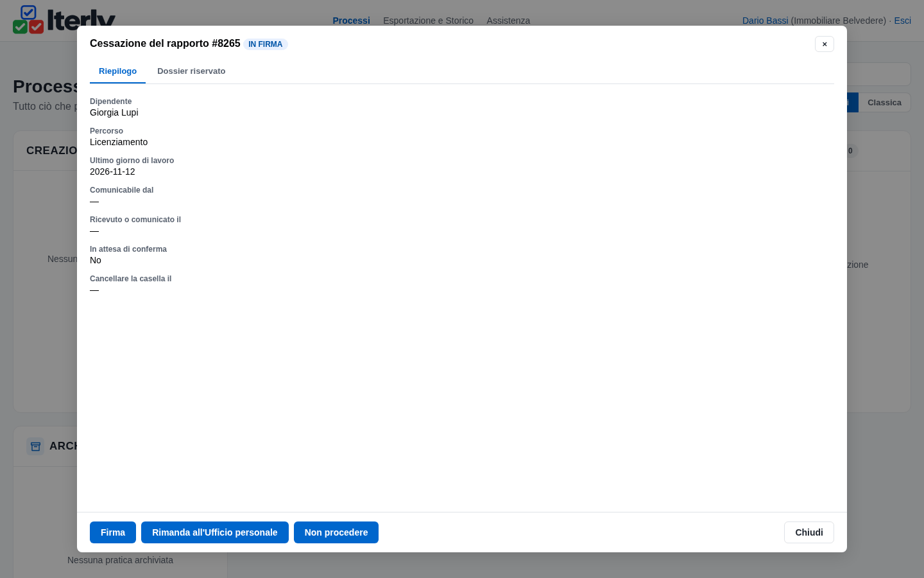Select Rimanda all'Ufficio personale

click(215, 532)
